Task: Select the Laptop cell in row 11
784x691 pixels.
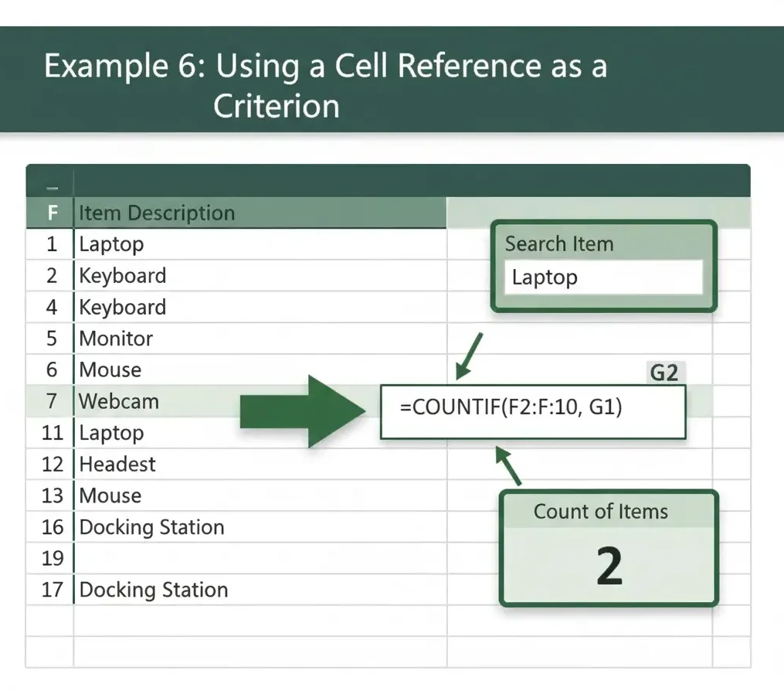Action: pos(112,433)
